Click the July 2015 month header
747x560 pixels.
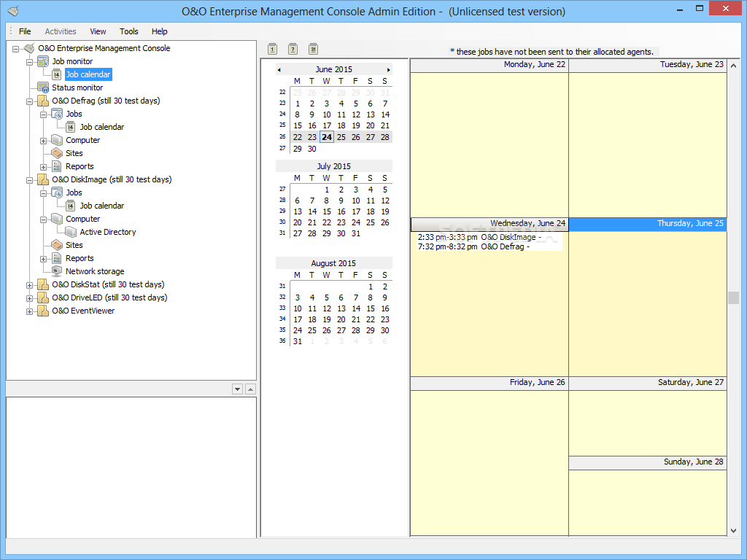[333, 166]
